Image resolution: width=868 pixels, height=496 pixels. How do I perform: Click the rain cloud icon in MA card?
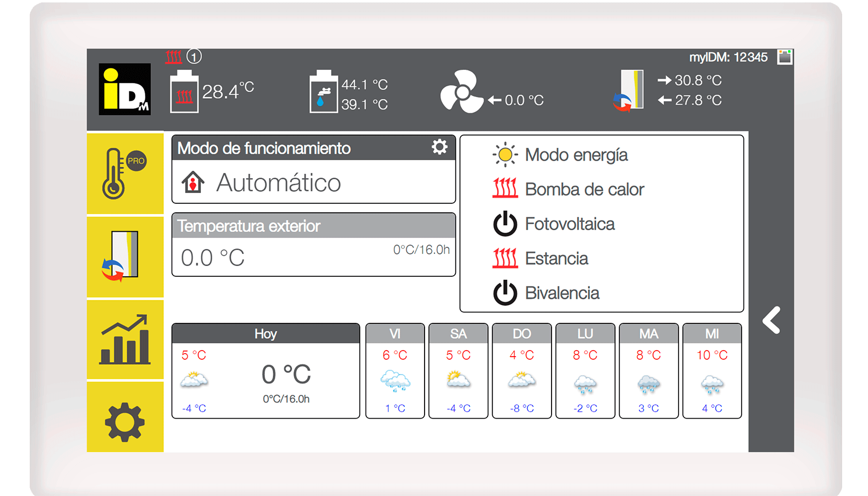tap(649, 385)
